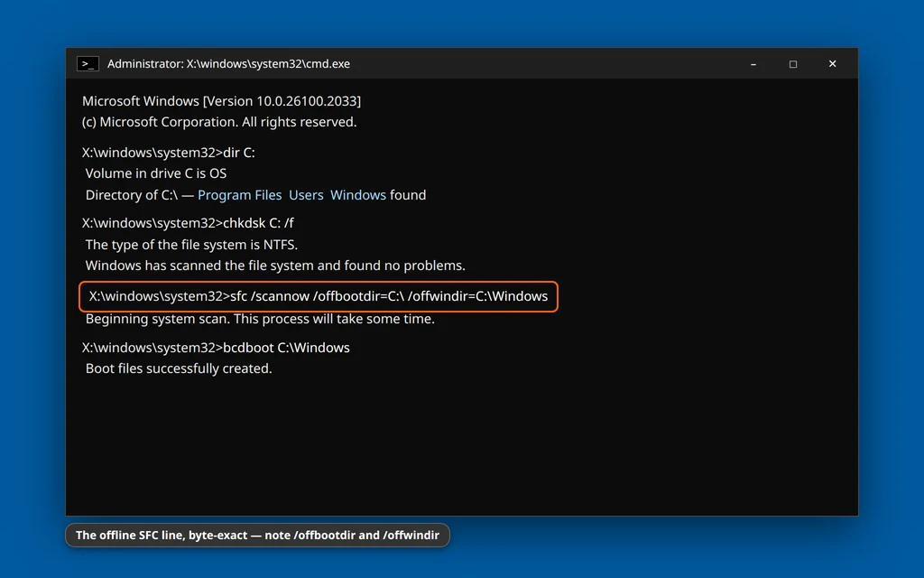
Task: Click the blue 'Program Files' directory name
Action: coord(239,195)
